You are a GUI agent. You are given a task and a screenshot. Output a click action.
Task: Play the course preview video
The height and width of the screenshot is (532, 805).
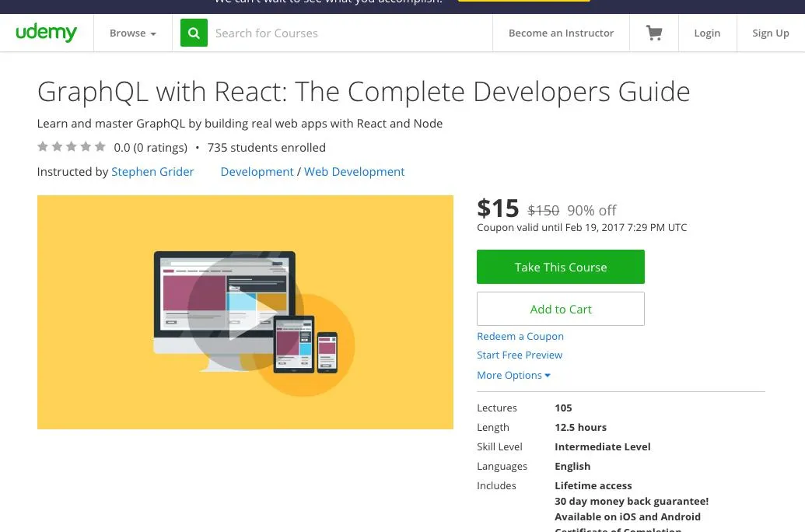tap(245, 313)
